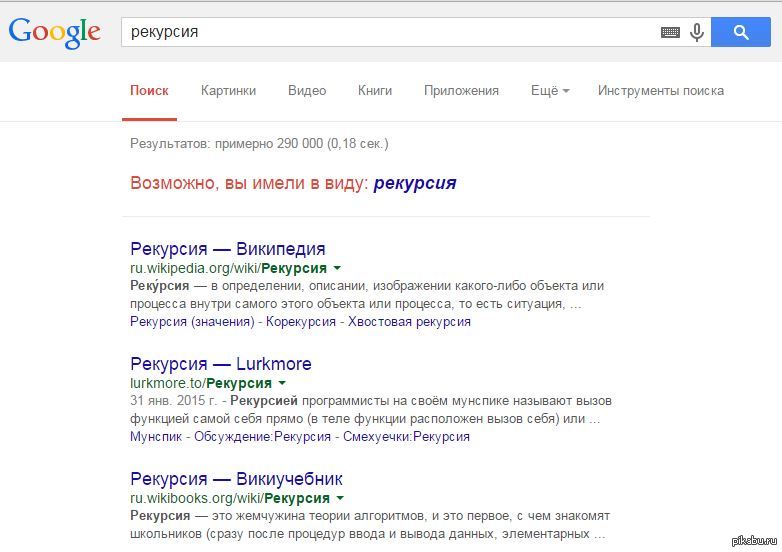Viewport: 782px width, 552px height.
Task: Open the Рекурсия (значения) sublink
Action: tap(193, 322)
